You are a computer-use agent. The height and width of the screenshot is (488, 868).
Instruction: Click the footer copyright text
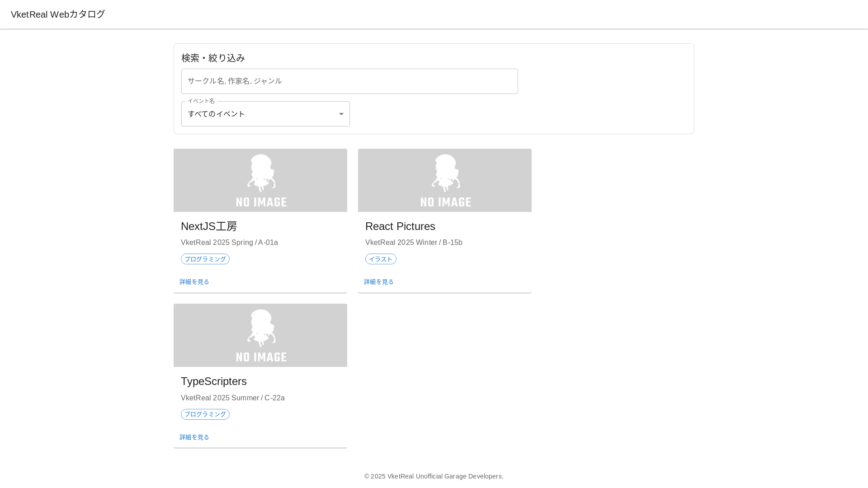434,476
